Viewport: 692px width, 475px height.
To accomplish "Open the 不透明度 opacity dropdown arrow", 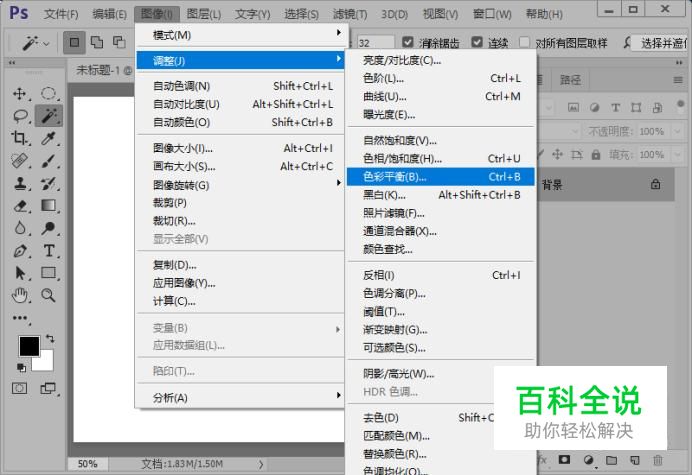I will pos(677,132).
